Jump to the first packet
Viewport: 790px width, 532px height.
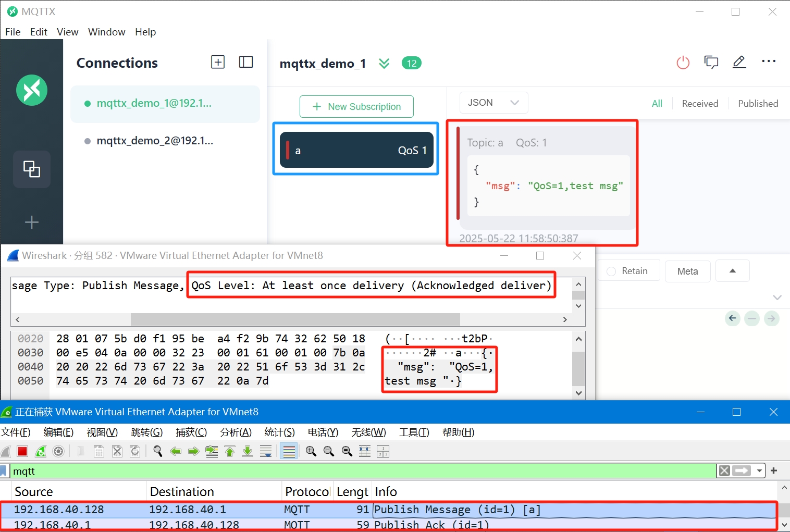pyautogui.click(x=230, y=451)
